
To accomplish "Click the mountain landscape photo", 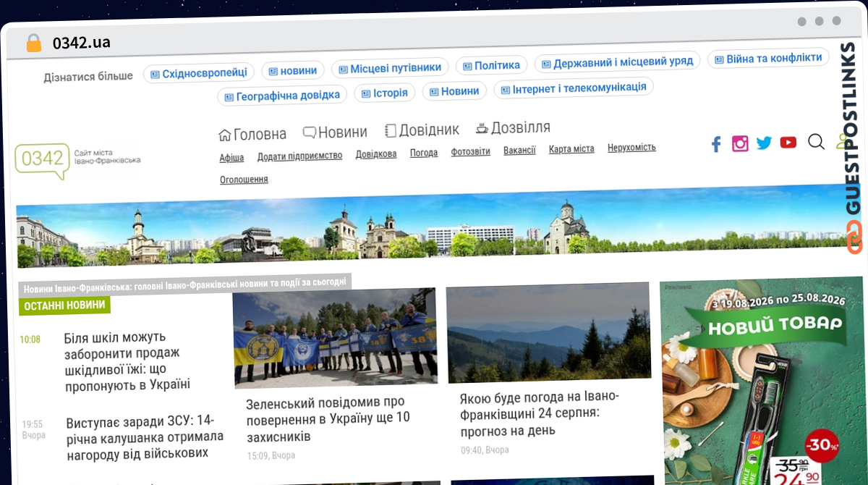I will pos(548,332).
